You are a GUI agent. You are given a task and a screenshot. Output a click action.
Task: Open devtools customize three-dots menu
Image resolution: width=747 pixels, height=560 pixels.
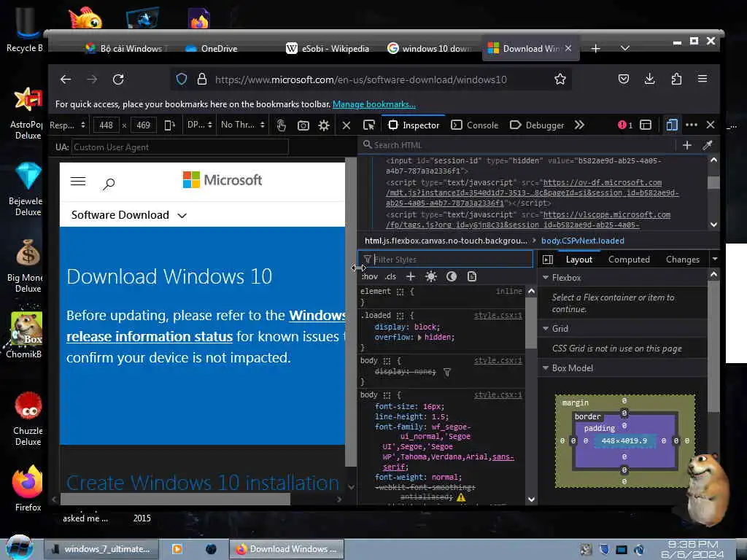(692, 125)
